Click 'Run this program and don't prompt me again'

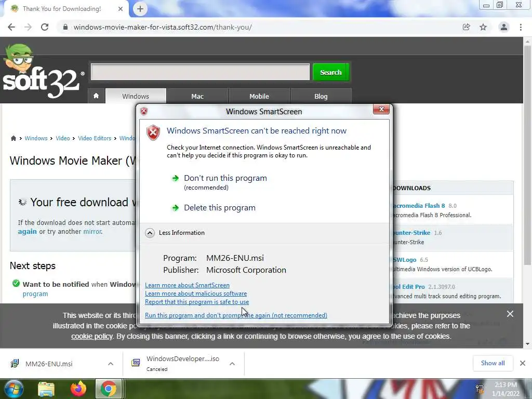[x=236, y=315]
